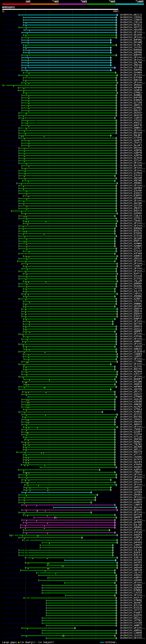Select hit label UniRef100_B9RP56

[x=131, y=70]
